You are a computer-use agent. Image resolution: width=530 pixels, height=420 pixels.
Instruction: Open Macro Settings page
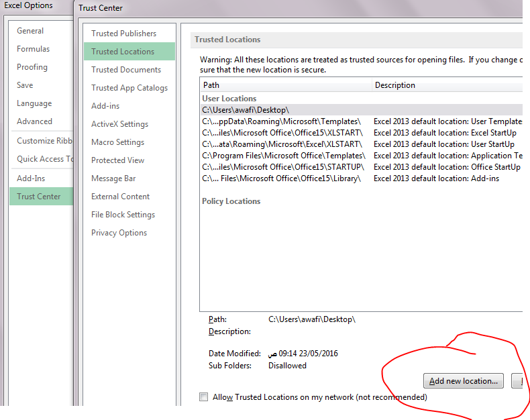click(117, 142)
